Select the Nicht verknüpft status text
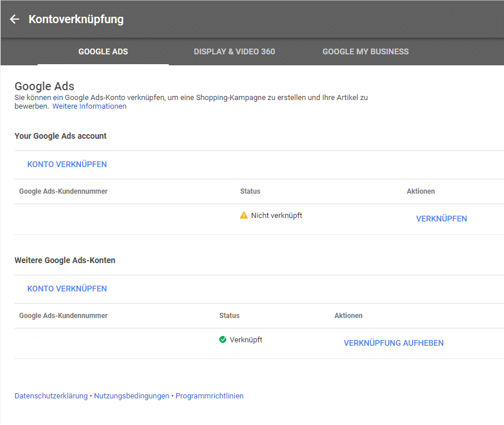The height and width of the screenshot is (425, 504). (276, 215)
